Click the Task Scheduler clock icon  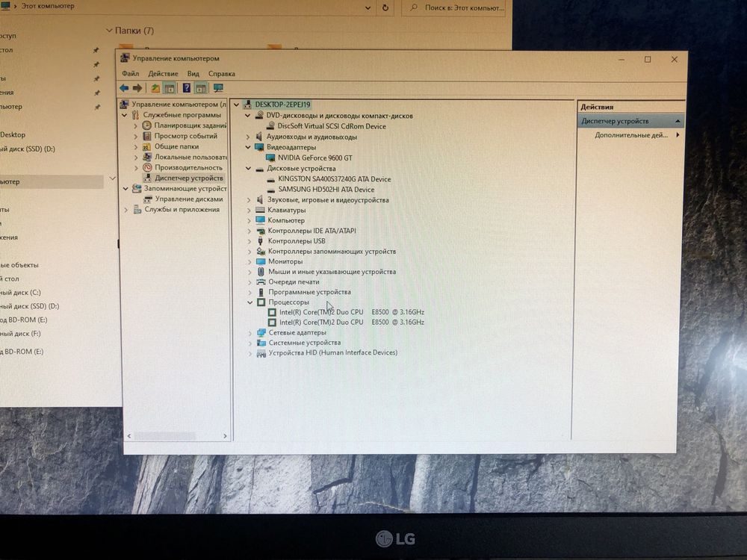coord(146,125)
